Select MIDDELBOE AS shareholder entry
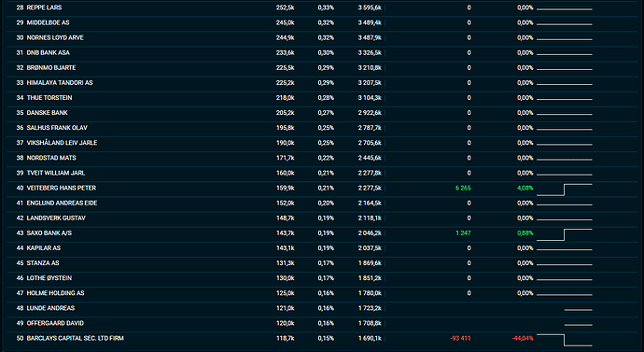The width and height of the screenshot is (644, 352). 322,22
